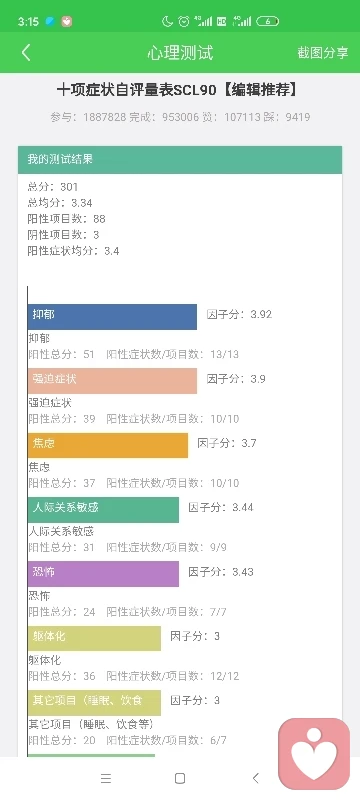
Task: Tap the Android home square icon
Action: click(179, 778)
